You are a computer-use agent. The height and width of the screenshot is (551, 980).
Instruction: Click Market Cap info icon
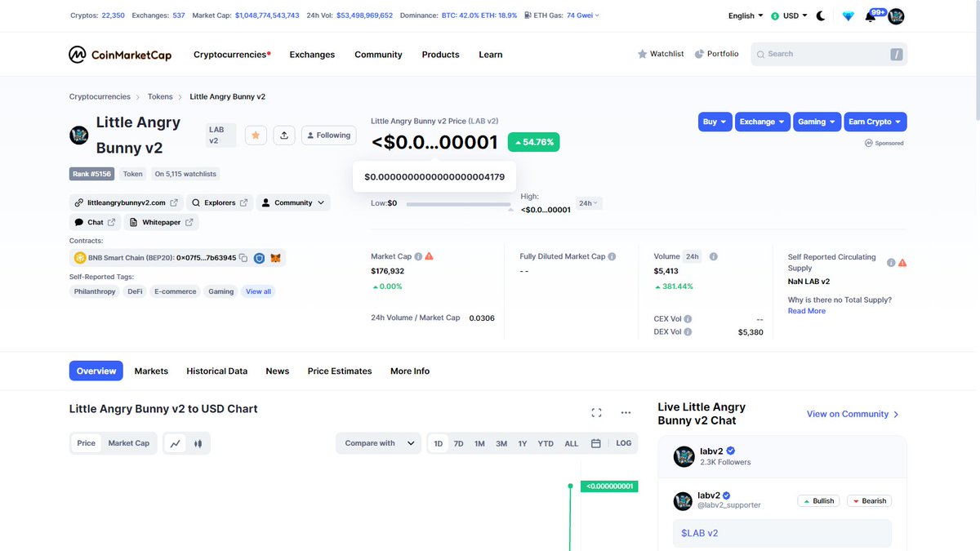click(418, 256)
